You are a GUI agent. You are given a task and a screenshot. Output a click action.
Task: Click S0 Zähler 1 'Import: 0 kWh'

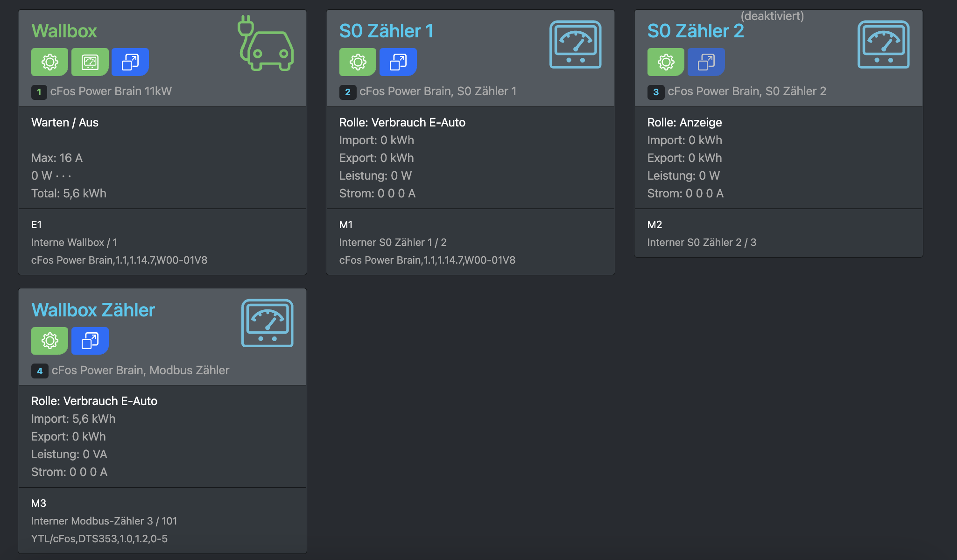pos(377,140)
